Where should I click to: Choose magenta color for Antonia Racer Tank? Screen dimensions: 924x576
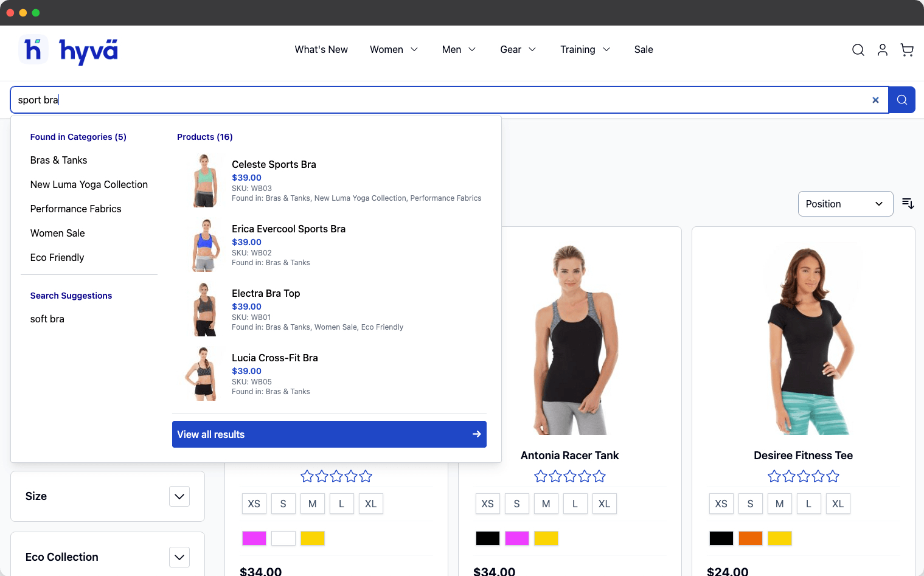coord(516,538)
